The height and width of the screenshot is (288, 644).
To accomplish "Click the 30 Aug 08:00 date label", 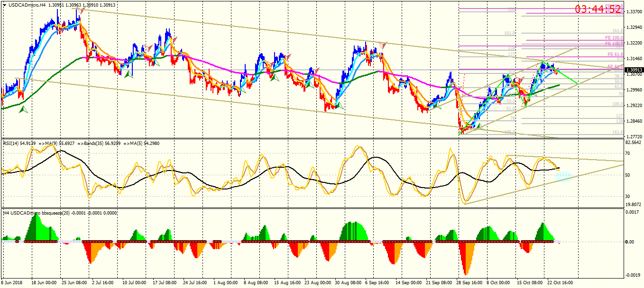I will [349, 283].
